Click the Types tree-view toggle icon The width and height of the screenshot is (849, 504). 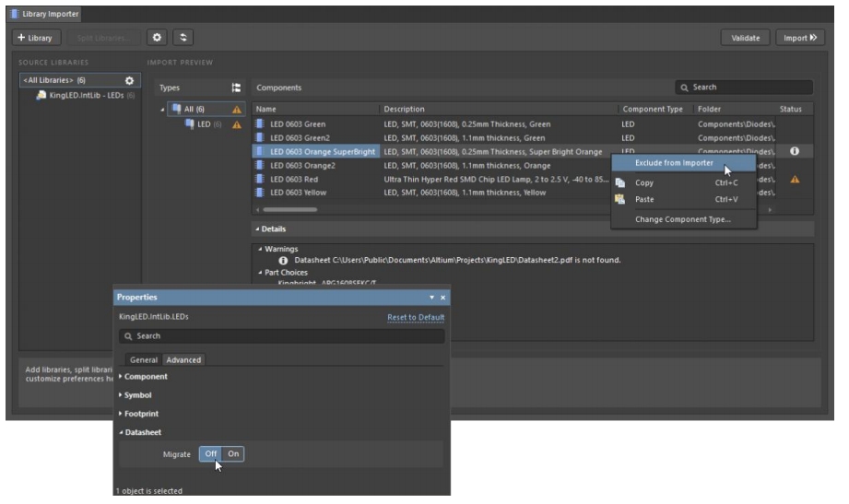point(236,88)
